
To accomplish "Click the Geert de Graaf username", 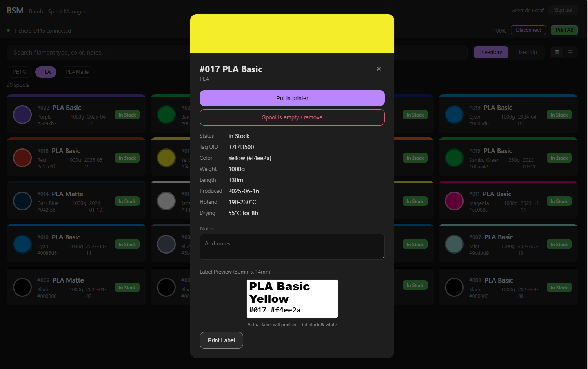I will (x=528, y=11).
